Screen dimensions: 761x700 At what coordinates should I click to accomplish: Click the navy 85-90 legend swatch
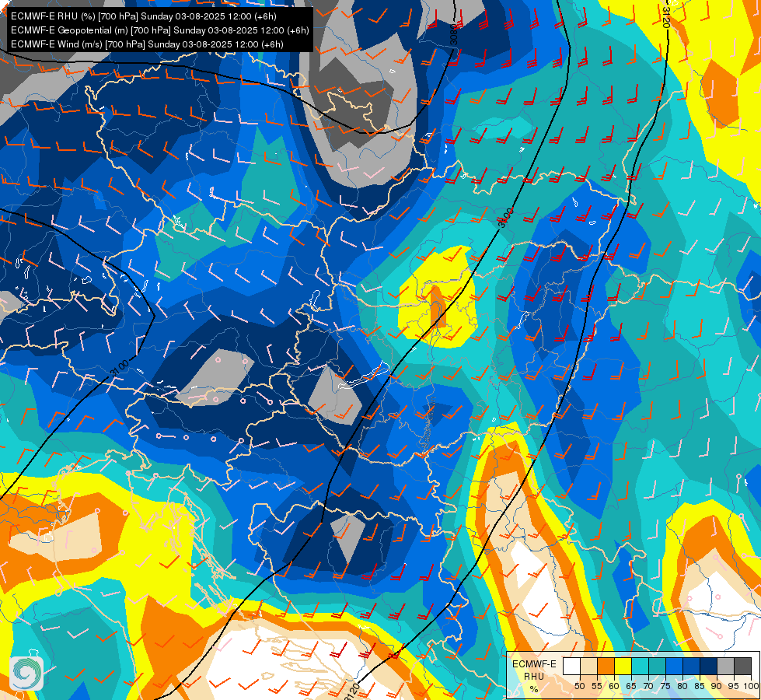pos(709,666)
